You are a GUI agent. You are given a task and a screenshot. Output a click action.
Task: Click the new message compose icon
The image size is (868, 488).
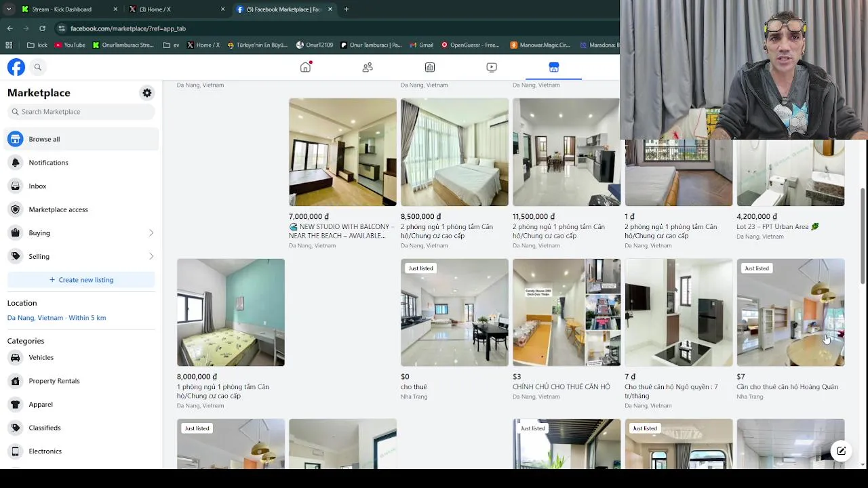tap(841, 451)
